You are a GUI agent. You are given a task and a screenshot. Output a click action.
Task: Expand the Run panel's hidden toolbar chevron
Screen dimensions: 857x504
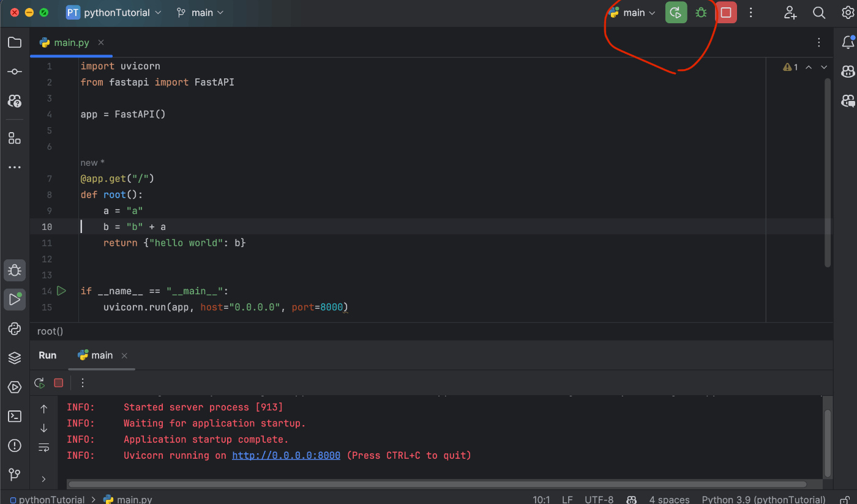[43, 479]
